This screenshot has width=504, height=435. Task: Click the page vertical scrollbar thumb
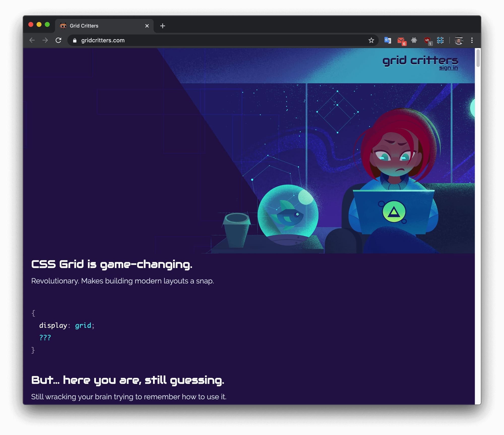[x=478, y=58]
